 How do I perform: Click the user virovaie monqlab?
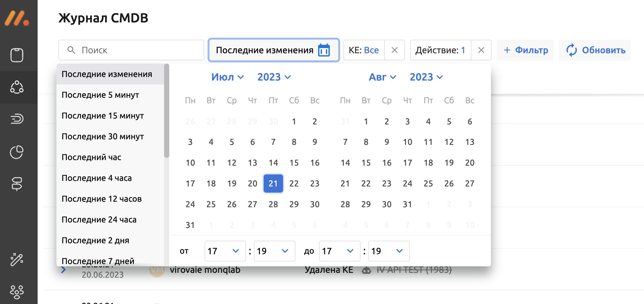click(205, 270)
